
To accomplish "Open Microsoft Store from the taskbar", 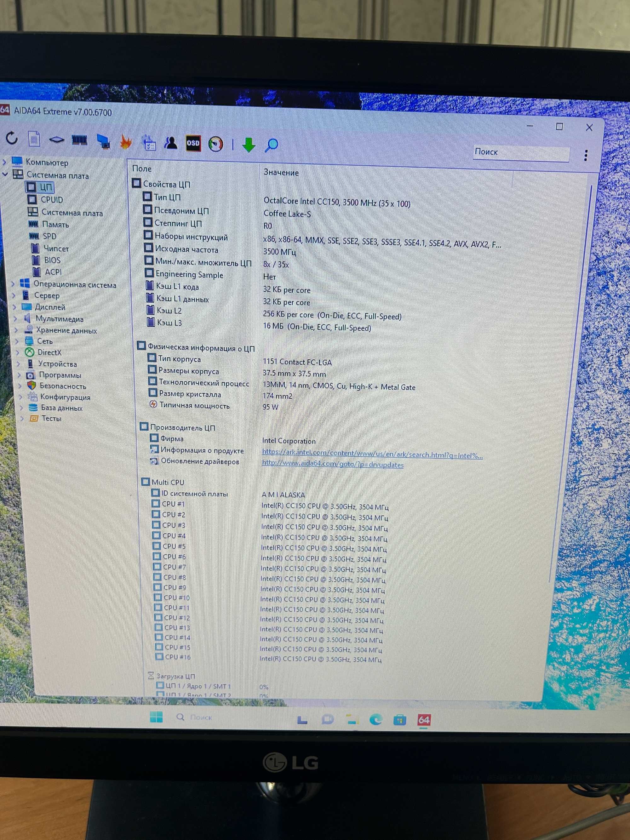I will [399, 719].
